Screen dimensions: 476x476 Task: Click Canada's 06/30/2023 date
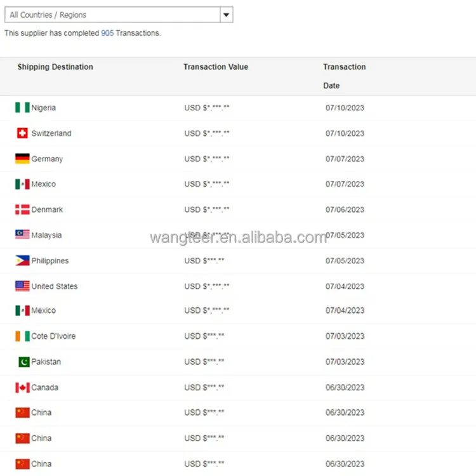click(345, 387)
